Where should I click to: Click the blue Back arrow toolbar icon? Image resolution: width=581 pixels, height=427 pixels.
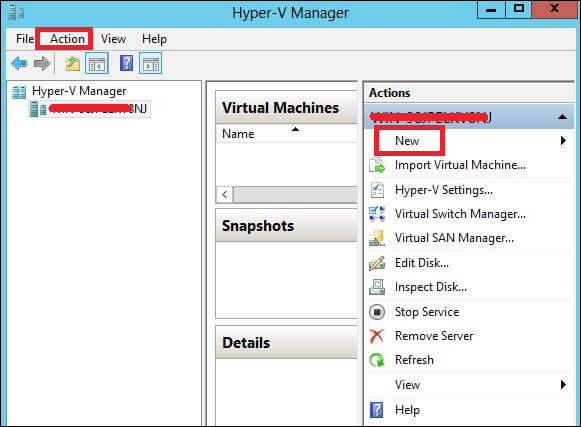pyautogui.click(x=19, y=63)
